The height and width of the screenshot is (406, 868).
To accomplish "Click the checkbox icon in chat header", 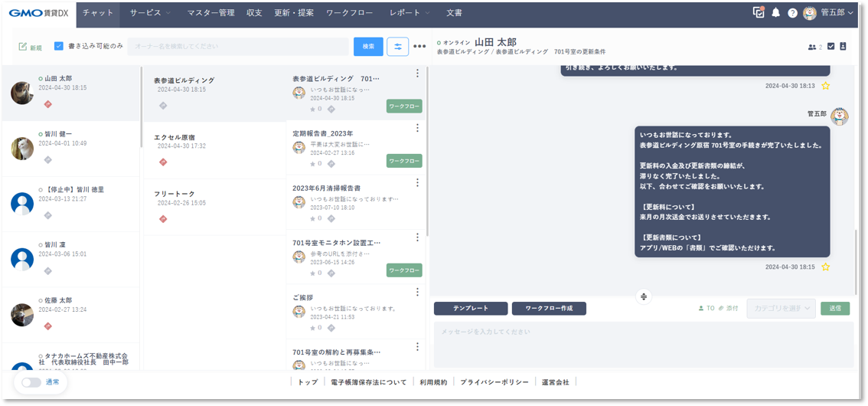I will coord(831,47).
